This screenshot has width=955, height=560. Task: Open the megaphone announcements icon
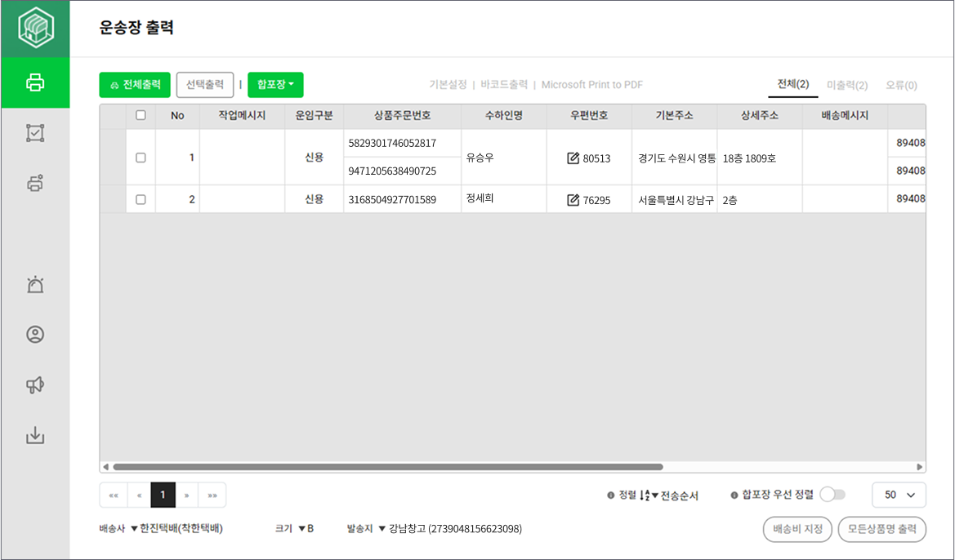point(35,385)
